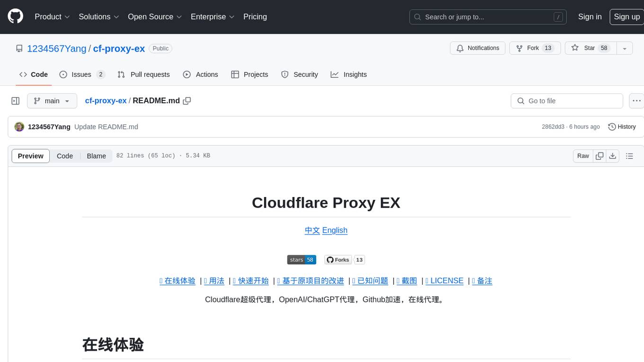Switch to the Pull requests tab
Image resolution: width=644 pixels, height=362 pixels.
coord(143,74)
